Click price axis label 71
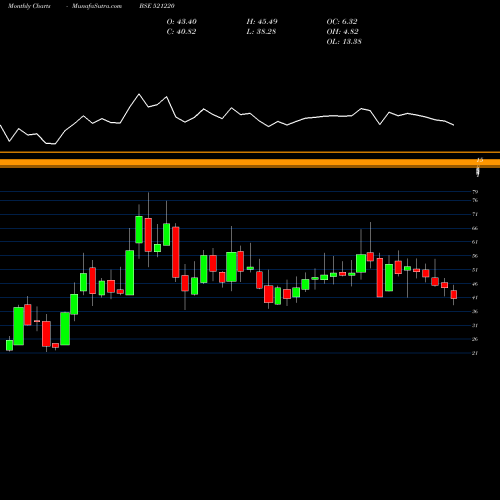Image resolution: width=500 pixels, height=500 pixels. [x=475, y=214]
